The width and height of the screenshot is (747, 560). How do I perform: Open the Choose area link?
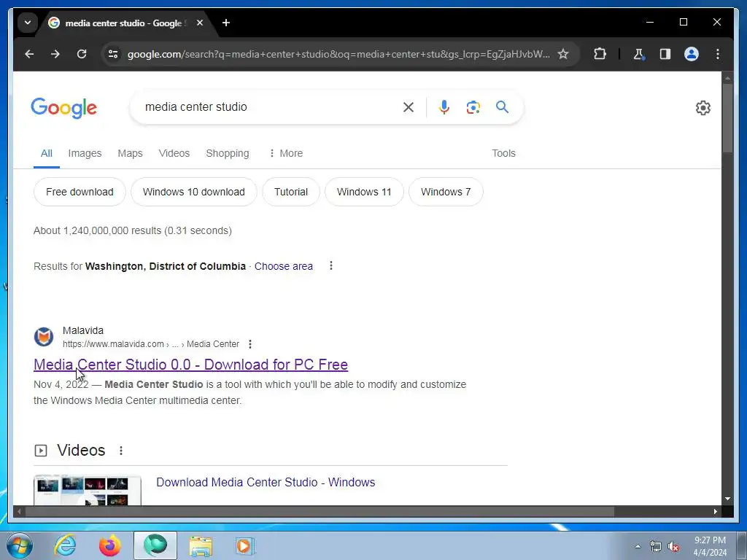[x=284, y=266]
